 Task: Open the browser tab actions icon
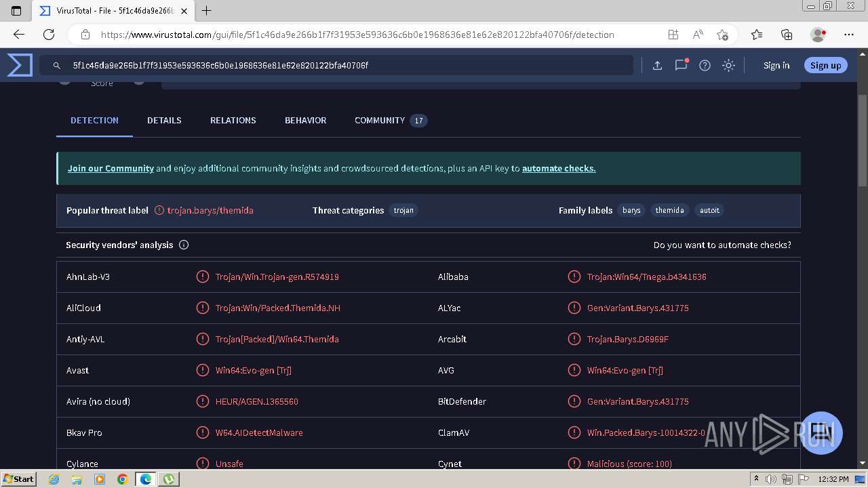(x=16, y=11)
